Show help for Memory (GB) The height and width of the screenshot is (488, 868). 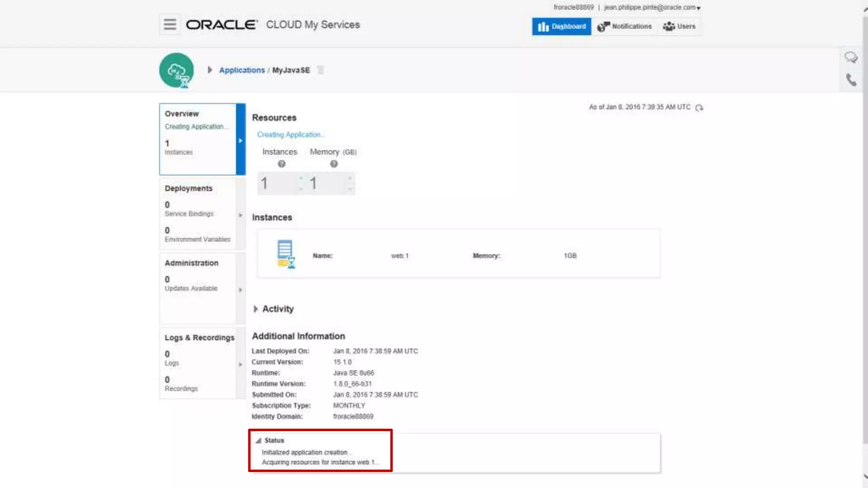pyautogui.click(x=334, y=164)
